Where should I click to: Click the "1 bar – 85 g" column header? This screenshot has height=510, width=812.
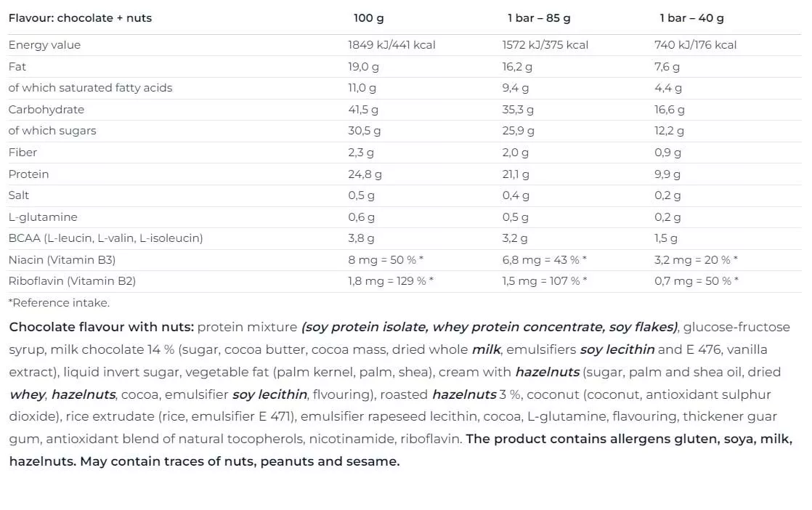pos(538,18)
